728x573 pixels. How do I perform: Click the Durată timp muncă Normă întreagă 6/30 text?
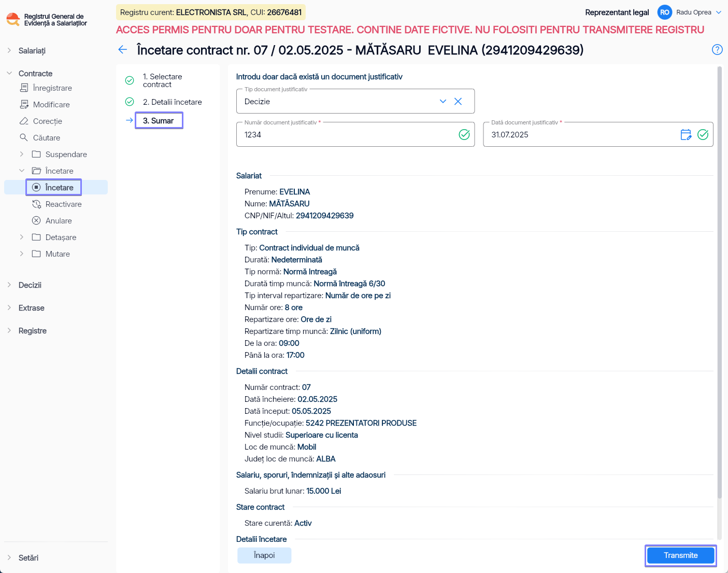click(315, 284)
